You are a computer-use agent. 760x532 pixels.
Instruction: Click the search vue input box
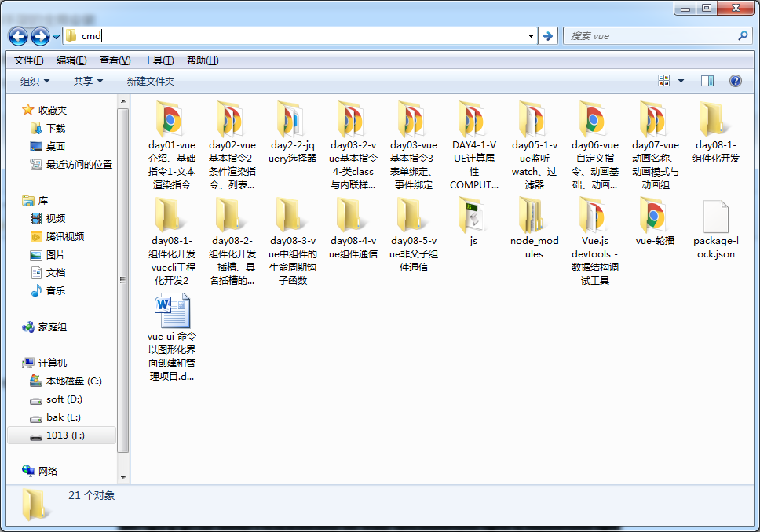pos(650,36)
